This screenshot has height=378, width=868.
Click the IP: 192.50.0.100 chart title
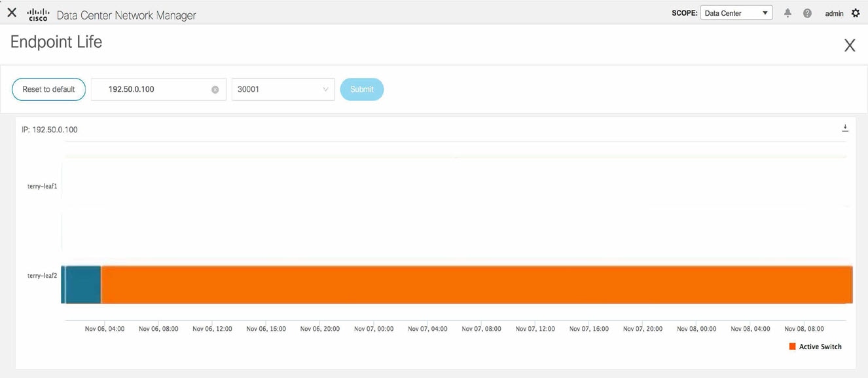pyautogui.click(x=50, y=130)
